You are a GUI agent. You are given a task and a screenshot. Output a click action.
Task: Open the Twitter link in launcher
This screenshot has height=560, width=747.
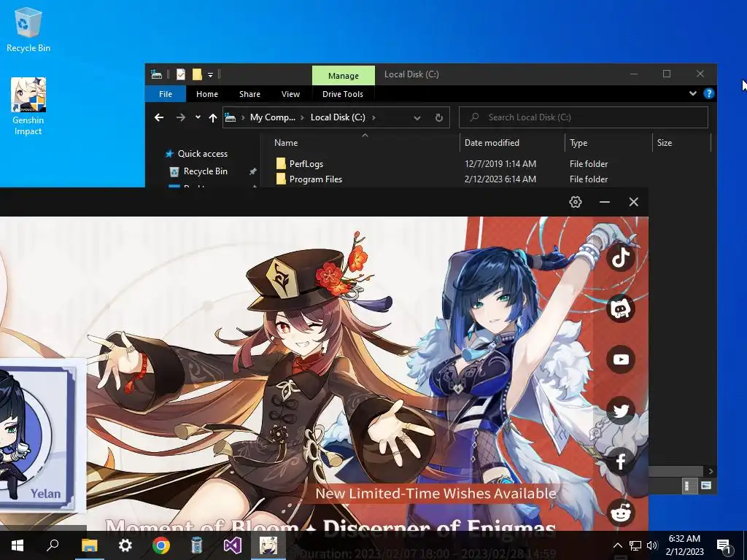621,411
